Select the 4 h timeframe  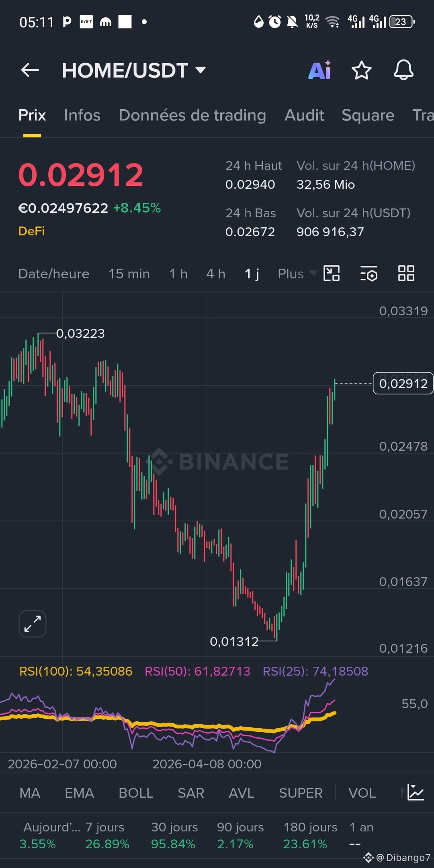tap(216, 274)
